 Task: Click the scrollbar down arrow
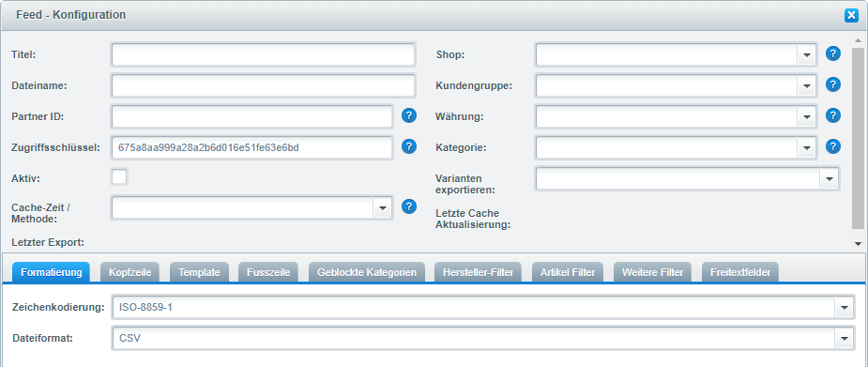coord(858,243)
